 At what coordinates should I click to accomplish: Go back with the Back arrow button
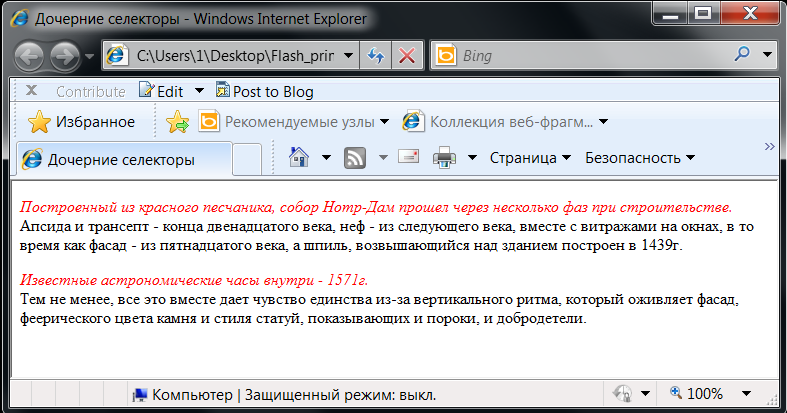coord(29,56)
